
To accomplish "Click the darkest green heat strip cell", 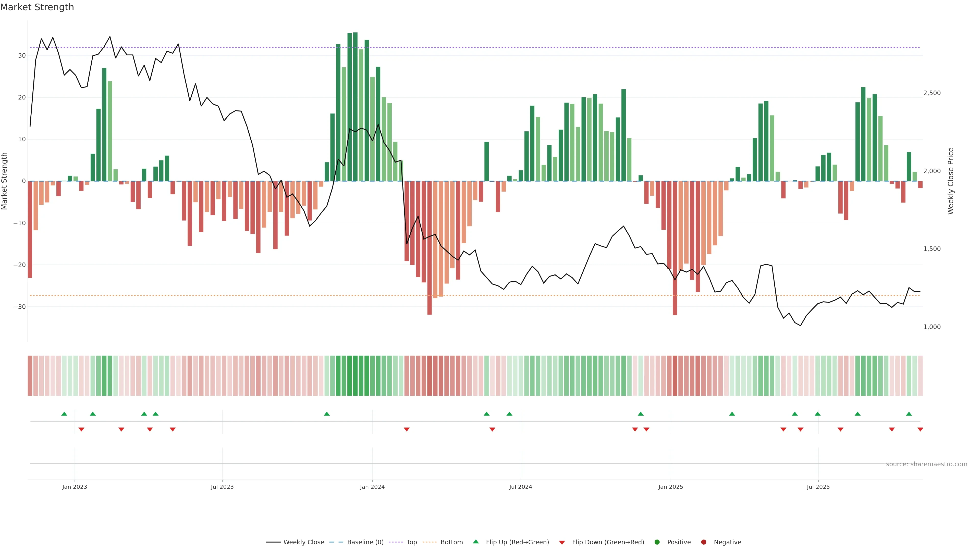I will pos(355,375).
